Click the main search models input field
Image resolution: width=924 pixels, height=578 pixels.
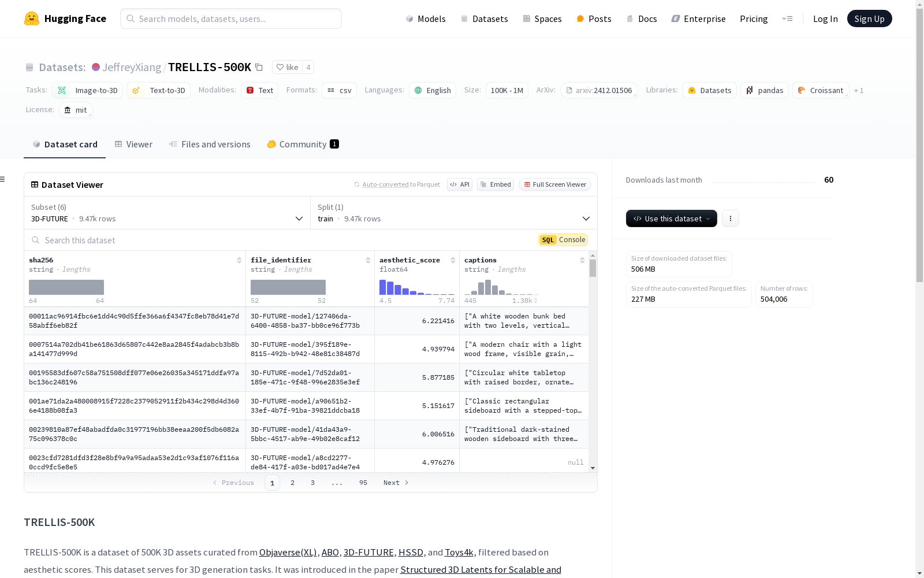pos(231,18)
